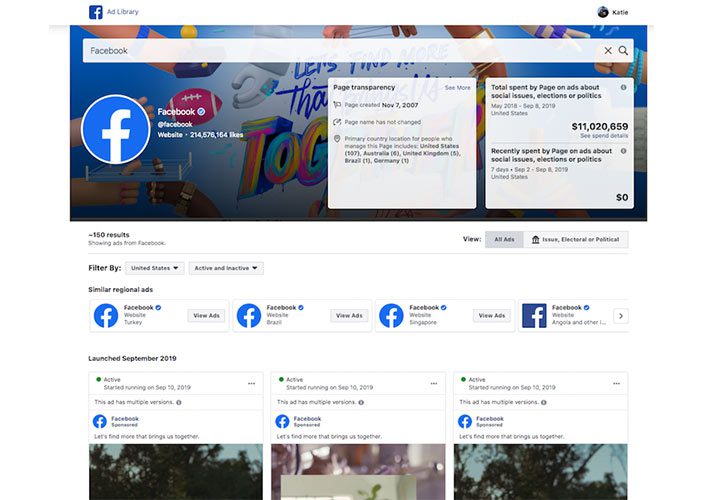Viewport: 703px width, 500px height.
Task: Click View Ads for Turkey
Action: pos(206,316)
